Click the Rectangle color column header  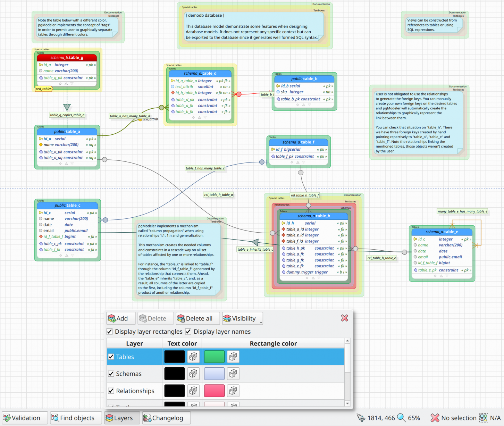pos(273,343)
